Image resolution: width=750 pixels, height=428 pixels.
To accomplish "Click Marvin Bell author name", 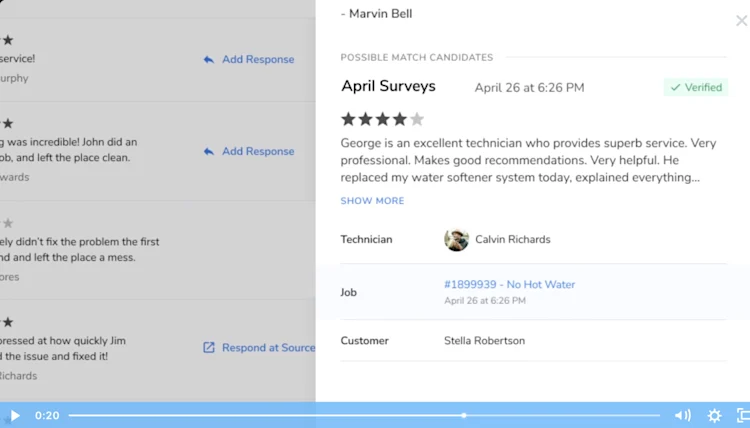I will 380,14.
